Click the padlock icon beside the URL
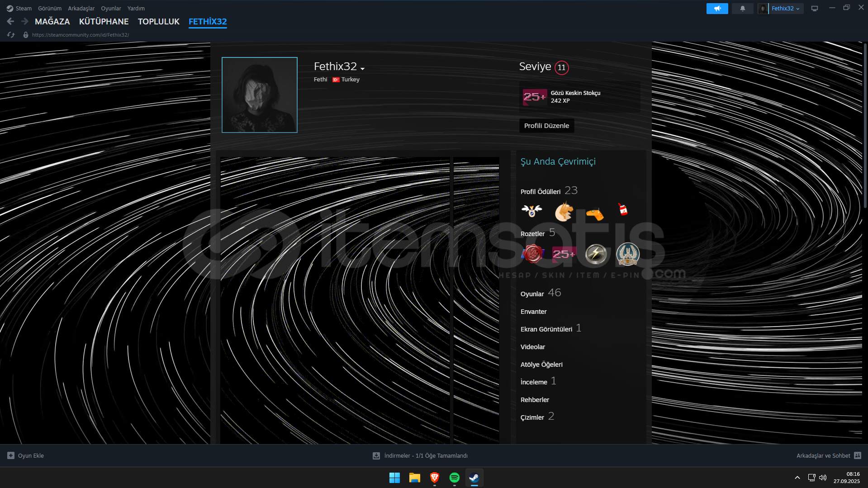Screen dimensions: 868x488 pyautogui.click(x=26, y=35)
